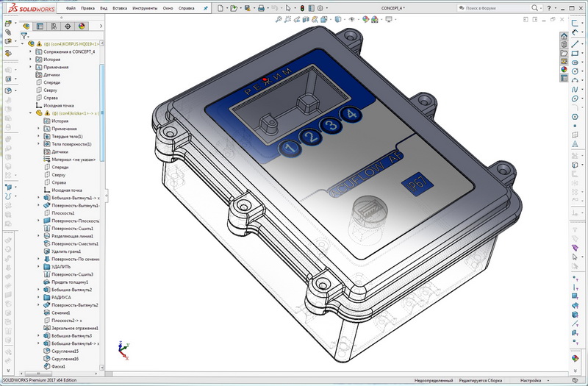Expand the РАДИУСА folder
Image resolution: width=588 pixels, height=386 pixels.
(38, 297)
